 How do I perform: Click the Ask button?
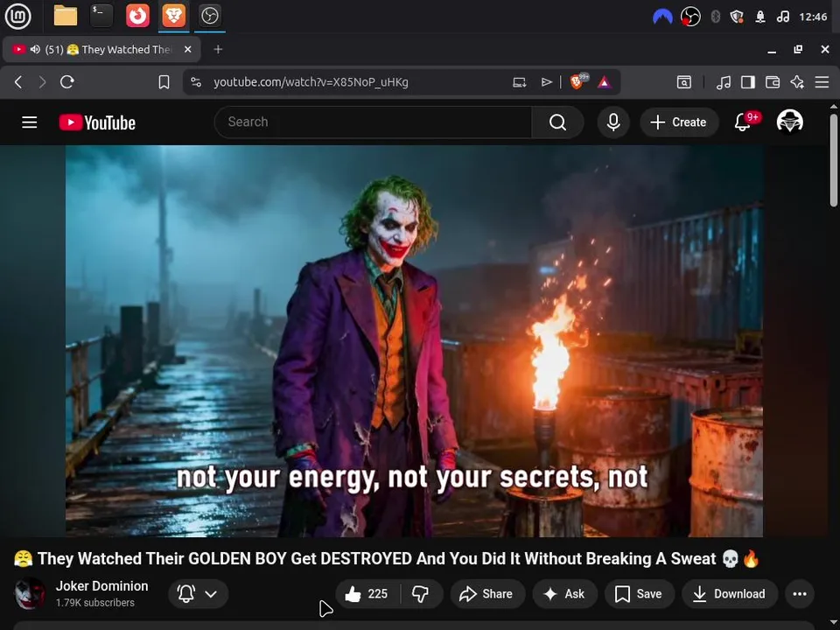click(x=564, y=593)
